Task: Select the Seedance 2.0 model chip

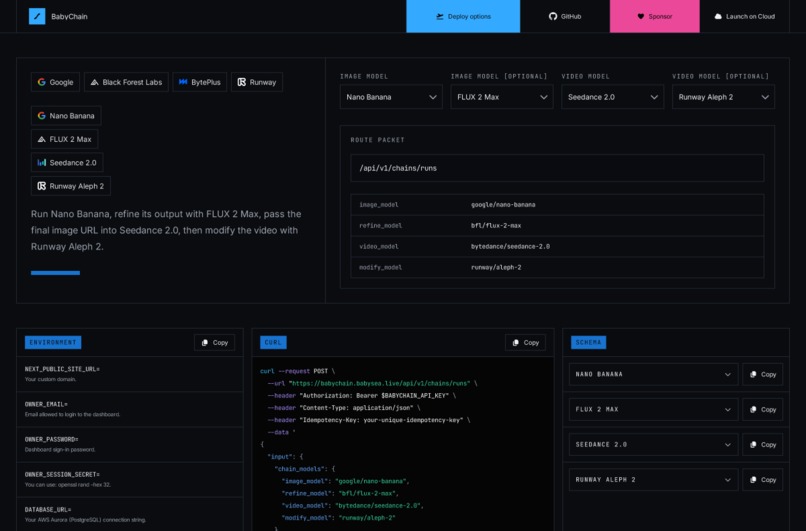Action: [67, 162]
